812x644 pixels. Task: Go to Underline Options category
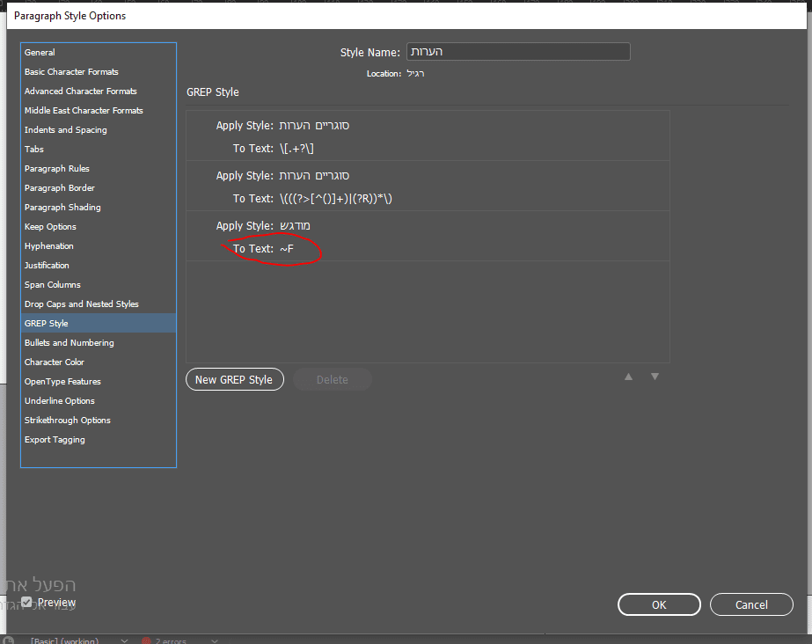coord(99,400)
